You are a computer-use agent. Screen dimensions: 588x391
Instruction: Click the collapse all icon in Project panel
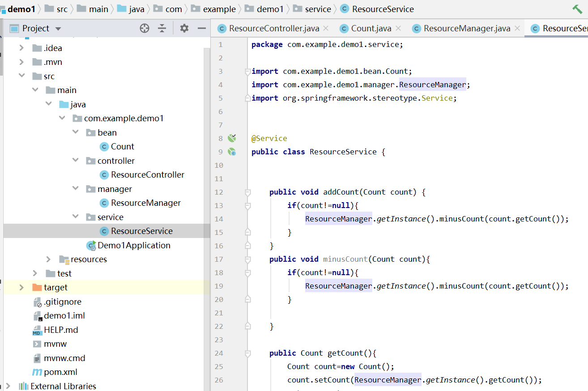pos(162,28)
